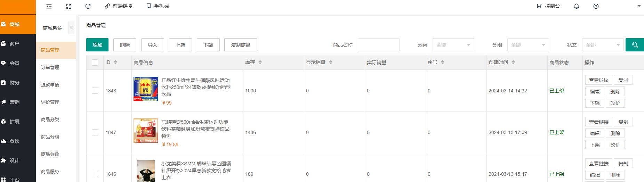The image size is (644, 182).
Task: Click the green search magnifier button
Action: pos(635,45)
